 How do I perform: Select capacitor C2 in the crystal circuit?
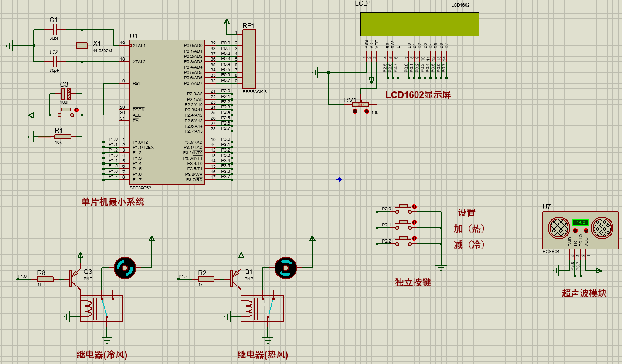pos(54,61)
